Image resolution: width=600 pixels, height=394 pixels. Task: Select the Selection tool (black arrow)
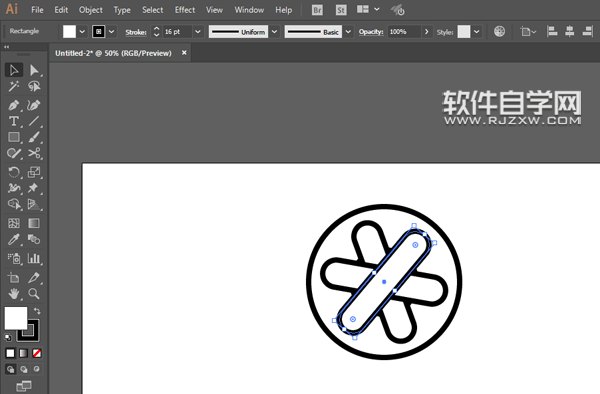[x=14, y=70]
